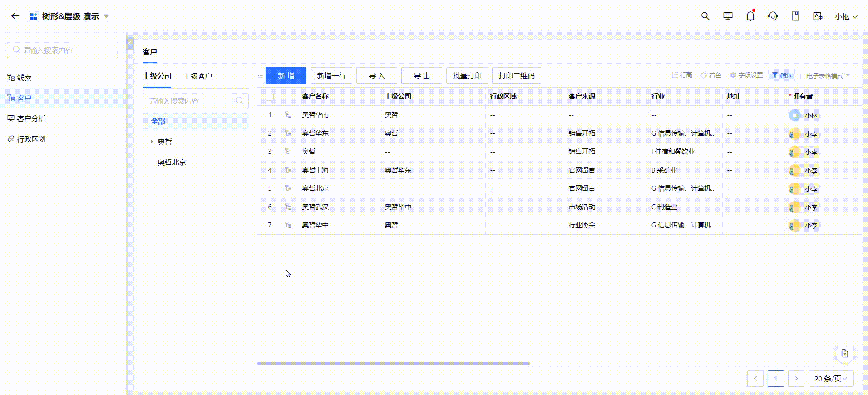Click the tree icon in row 奥哲华中

pos(288,225)
